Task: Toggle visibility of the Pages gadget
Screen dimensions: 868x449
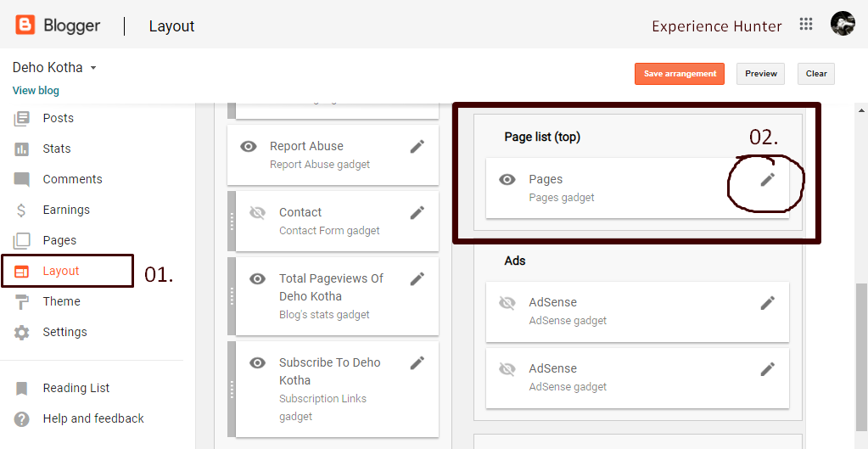Action: [x=507, y=179]
